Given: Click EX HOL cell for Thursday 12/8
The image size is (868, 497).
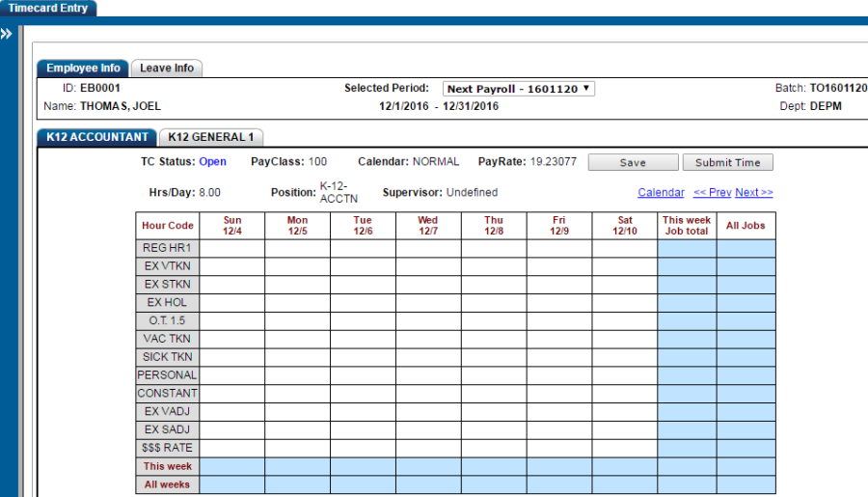Looking at the screenshot, I should coord(493,303).
